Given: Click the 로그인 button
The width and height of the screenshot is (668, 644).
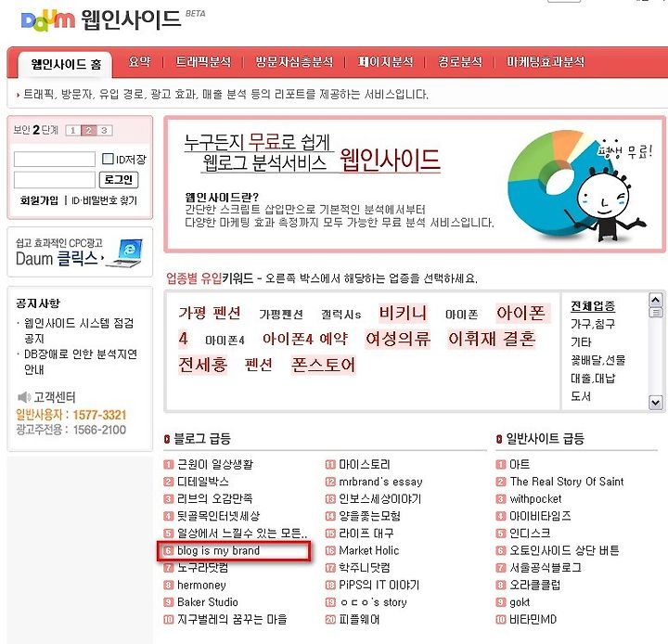Looking at the screenshot, I should pos(119,179).
